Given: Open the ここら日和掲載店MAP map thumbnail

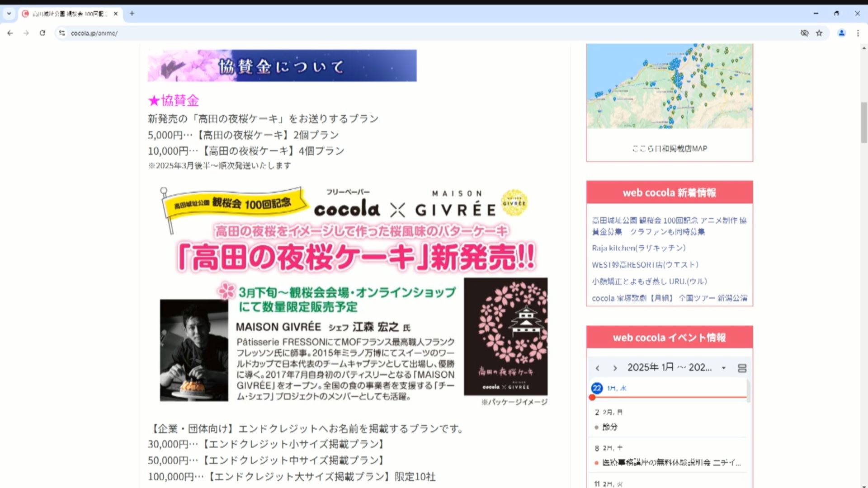Looking at the screenshot, I should [x=670, y=86].
